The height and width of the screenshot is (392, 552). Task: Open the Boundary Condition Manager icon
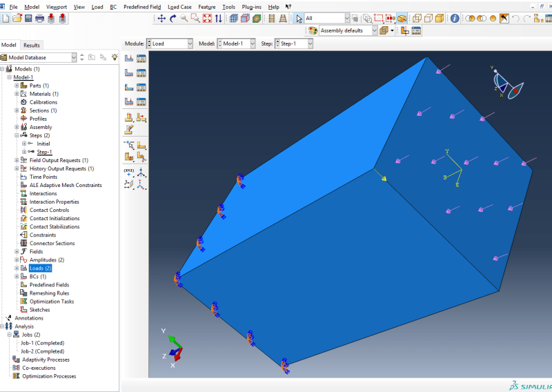tap(141, 73)
